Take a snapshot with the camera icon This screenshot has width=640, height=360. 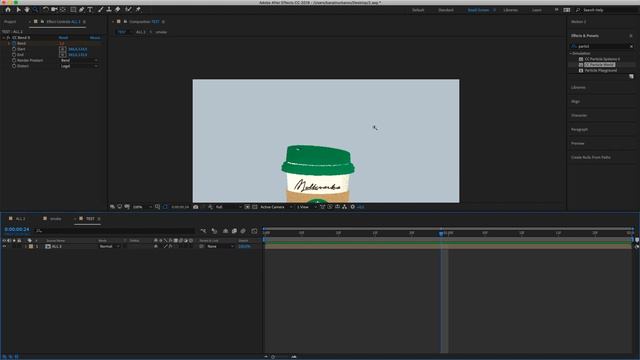[x=196, y=207]
